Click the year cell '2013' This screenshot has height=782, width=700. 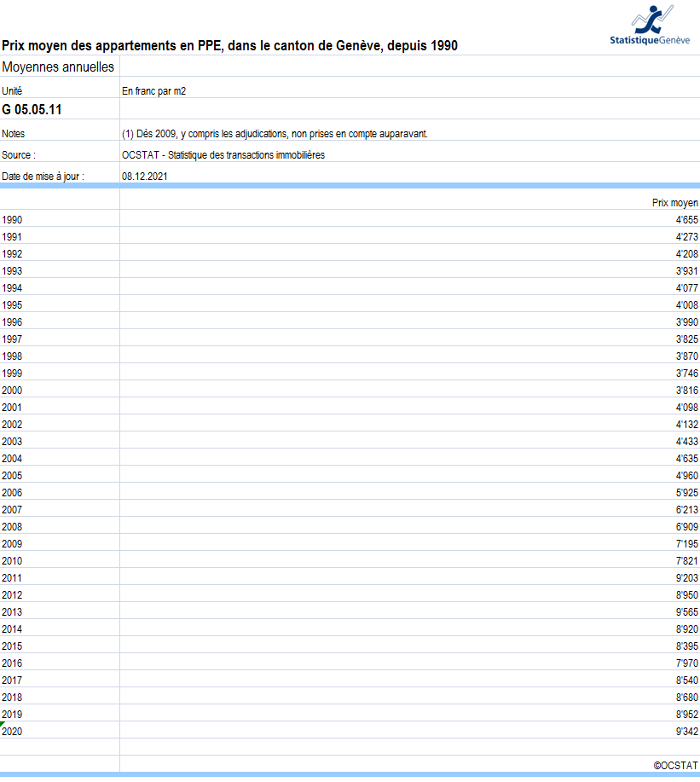12,612
